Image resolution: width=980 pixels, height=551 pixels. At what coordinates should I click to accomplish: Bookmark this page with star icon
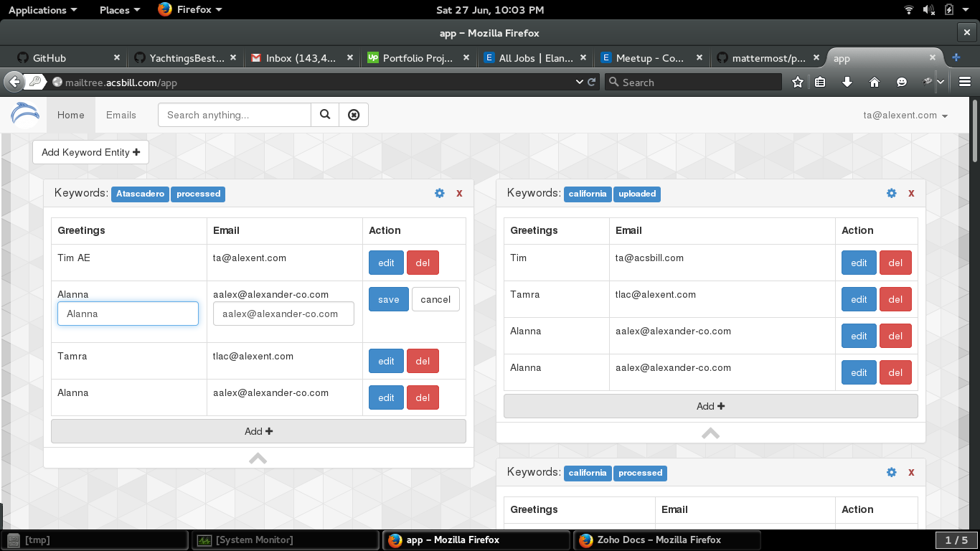(797, 82)
